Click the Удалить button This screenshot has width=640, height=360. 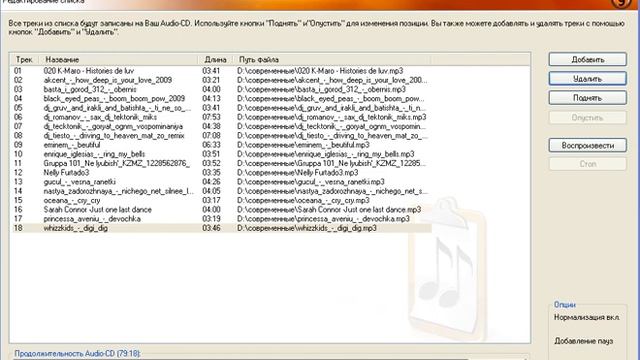[x=587, y=79]
